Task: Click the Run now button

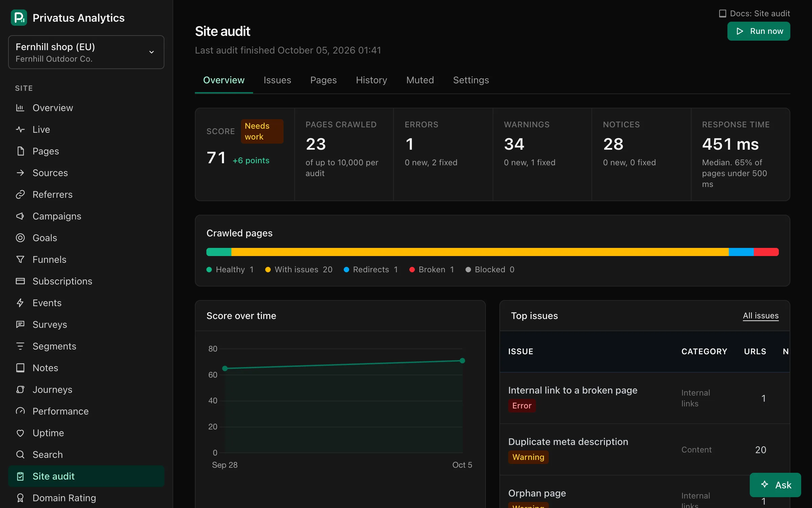Action: (759, 31)
